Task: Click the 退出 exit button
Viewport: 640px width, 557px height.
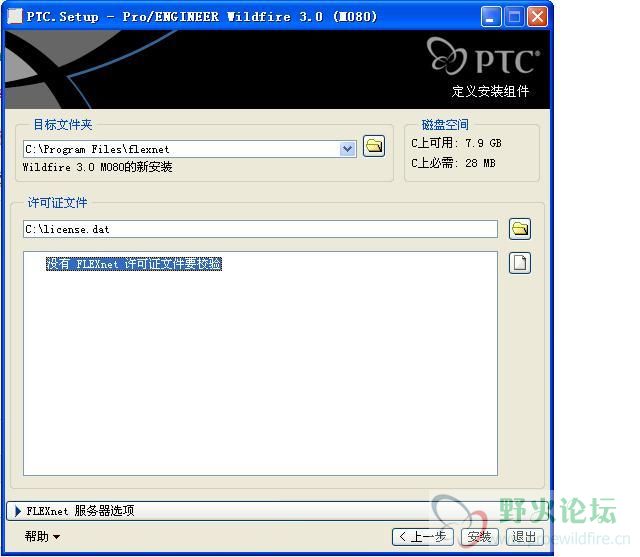Action: tap(525, 537)
